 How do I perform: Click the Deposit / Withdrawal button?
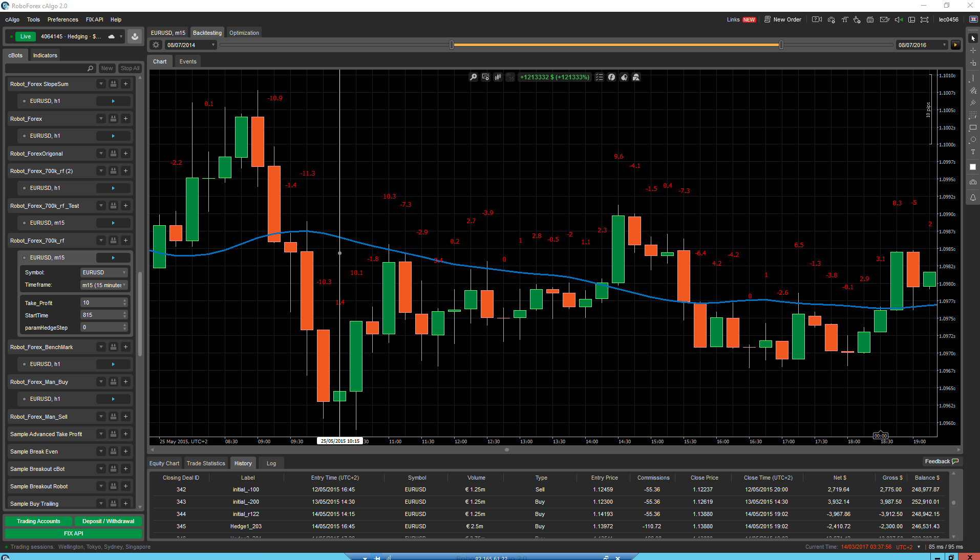click(x=108, y=521)
